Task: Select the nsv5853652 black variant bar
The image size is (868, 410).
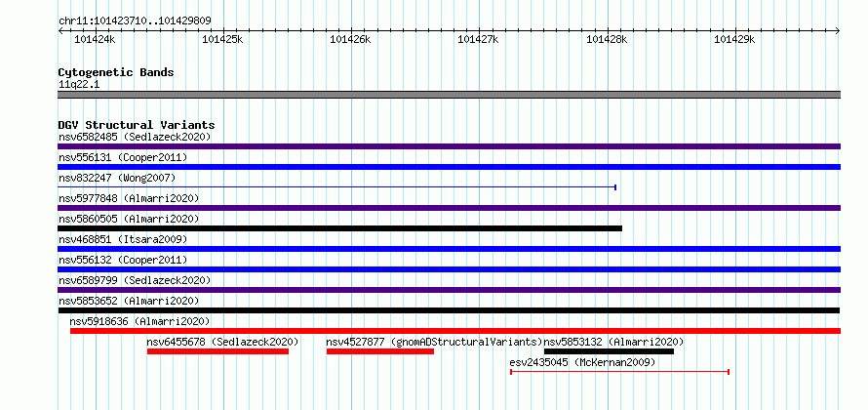Action: 449,310
